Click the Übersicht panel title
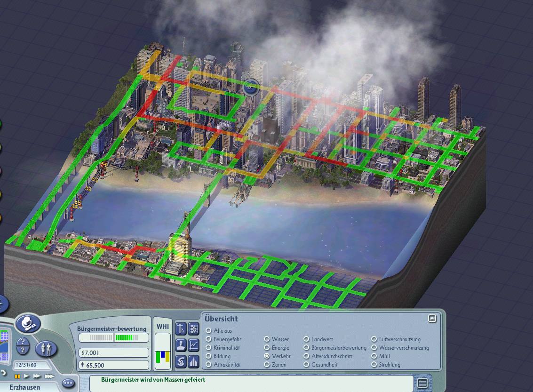The height and width of the screenshot is (392, 533). tap(221, 319)
